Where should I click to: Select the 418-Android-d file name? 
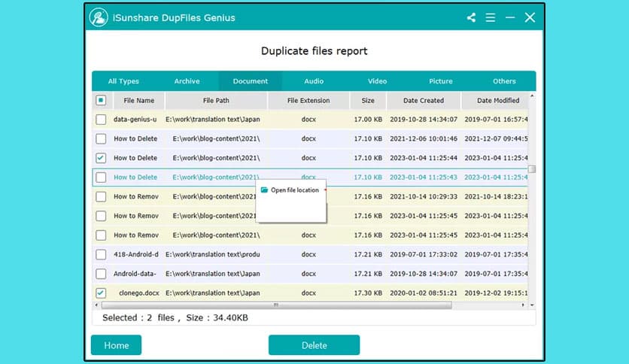(x=136, y=254)
